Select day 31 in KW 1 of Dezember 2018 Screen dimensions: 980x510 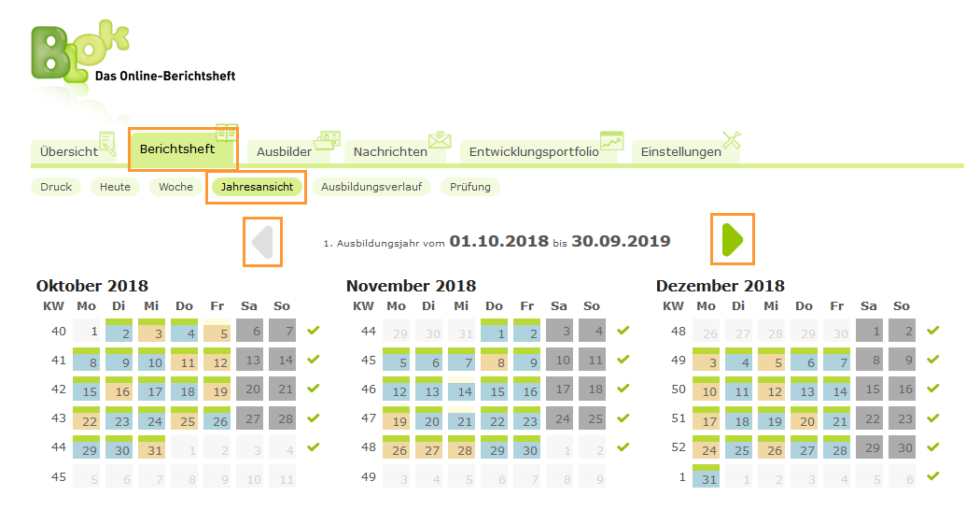click(x=707, y=476)
